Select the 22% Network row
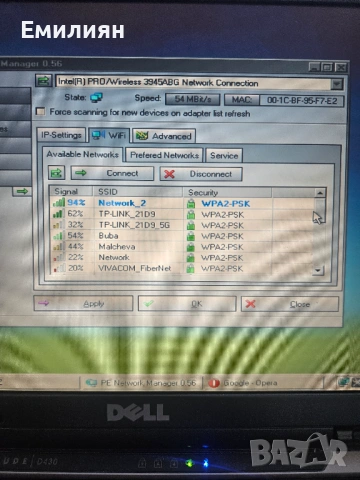Viewport: 360px width, 480px height. pyautogui.click(x=182, y=257)
